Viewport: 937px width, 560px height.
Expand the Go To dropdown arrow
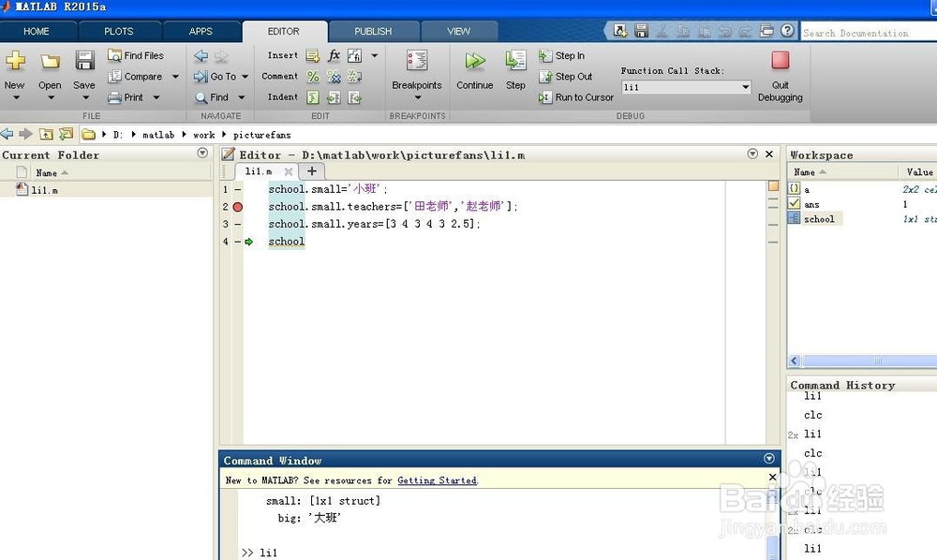245,77
